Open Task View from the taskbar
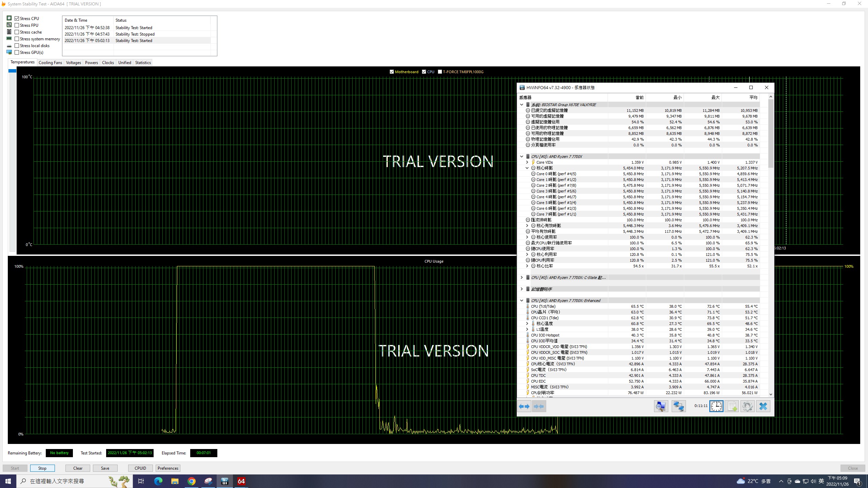The width and height of the screenshot is (868, 488). pyautogui.click(x=141, y=481)
